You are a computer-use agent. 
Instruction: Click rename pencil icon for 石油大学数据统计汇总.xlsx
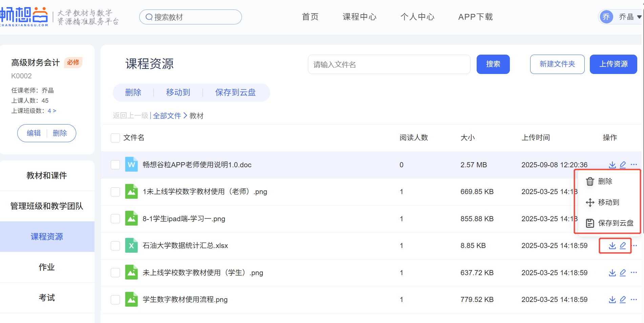(623, 246)
